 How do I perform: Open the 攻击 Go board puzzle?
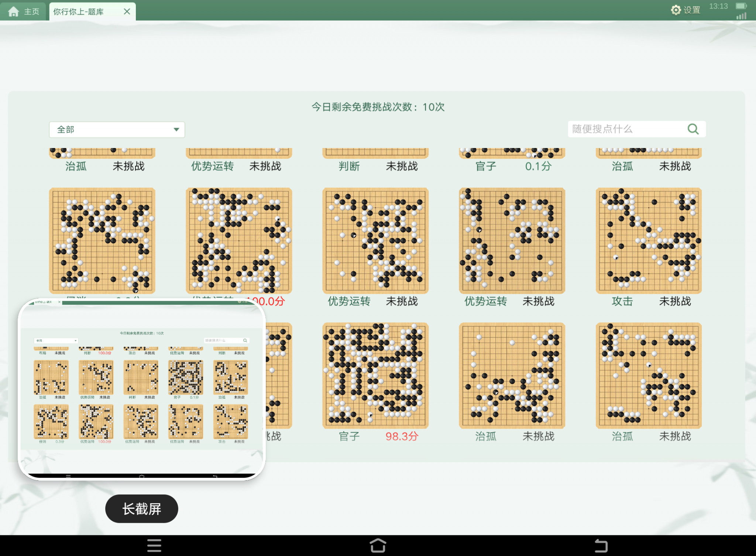pyautogui.click(x=649, y=241)
